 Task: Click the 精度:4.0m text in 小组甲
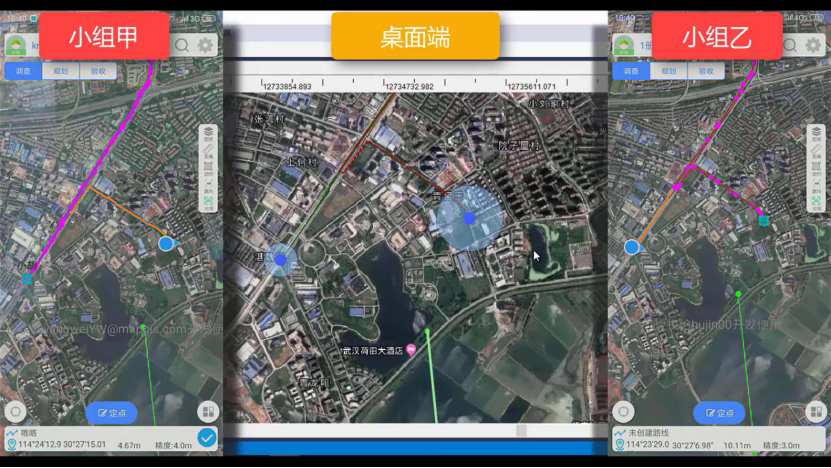pyautogui.click(x=174, y=445)
